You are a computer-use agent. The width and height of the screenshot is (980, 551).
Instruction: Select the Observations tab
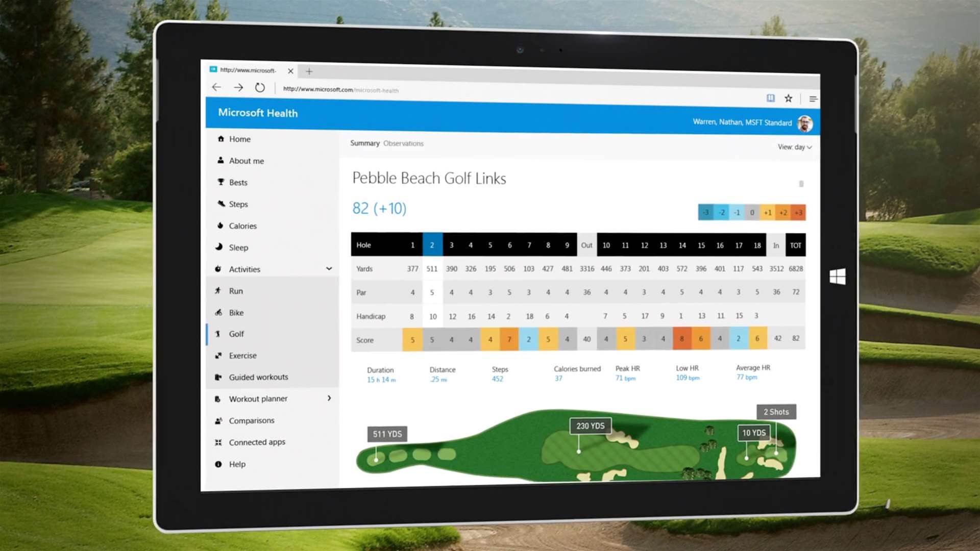(403, 143)
